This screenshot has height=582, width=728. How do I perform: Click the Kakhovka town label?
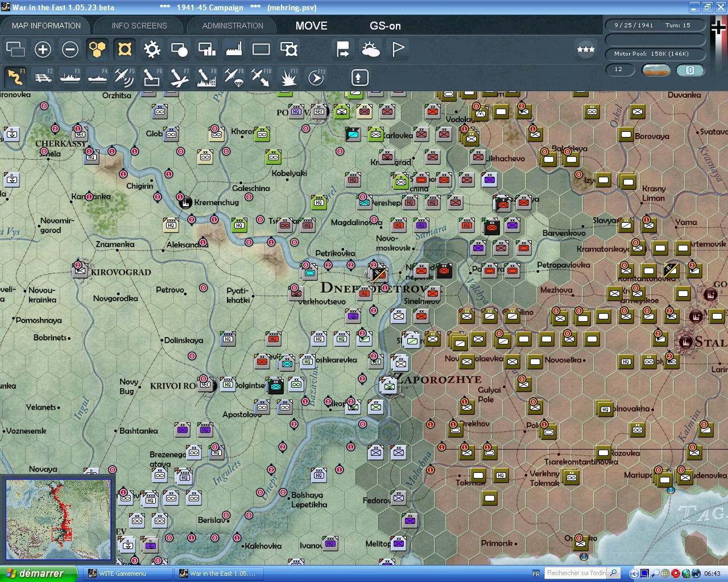pos(263,546)
